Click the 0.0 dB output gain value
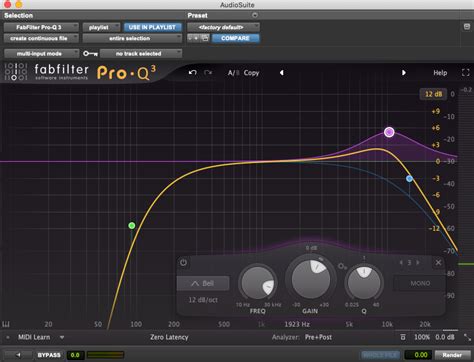 click(x=445, y=337)
